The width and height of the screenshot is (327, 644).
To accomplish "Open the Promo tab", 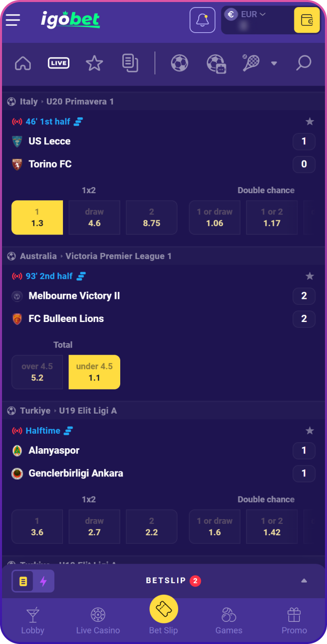I will click(294, 620).
